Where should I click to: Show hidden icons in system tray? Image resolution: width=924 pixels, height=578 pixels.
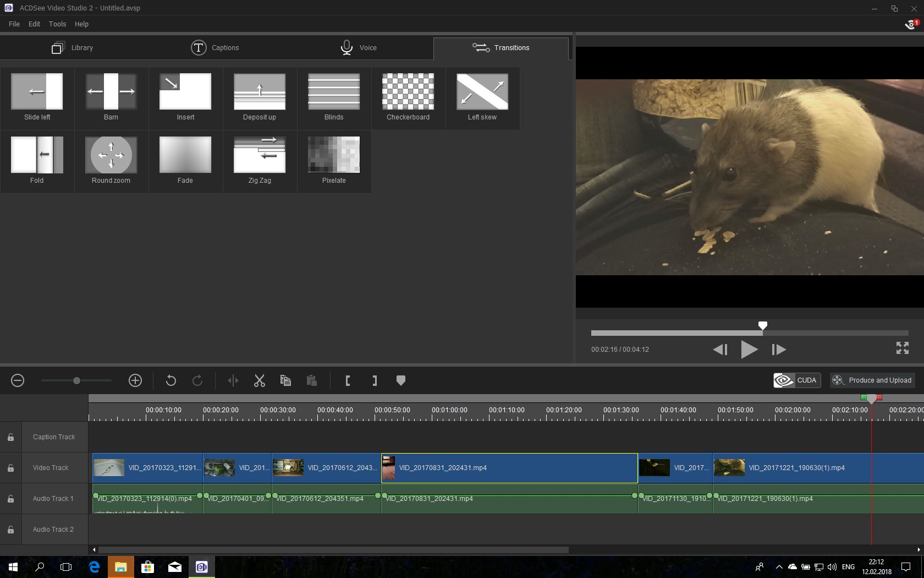[x=779, y=567]
